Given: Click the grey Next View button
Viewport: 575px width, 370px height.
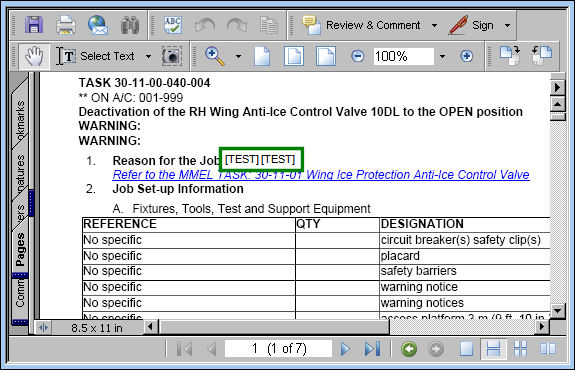Looking at the screenshot, I should 436,349.
